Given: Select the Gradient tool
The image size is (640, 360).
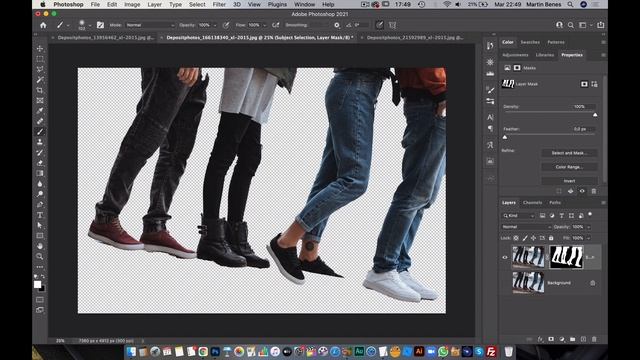Looking at the screenshot, I should tap(40, 173).
